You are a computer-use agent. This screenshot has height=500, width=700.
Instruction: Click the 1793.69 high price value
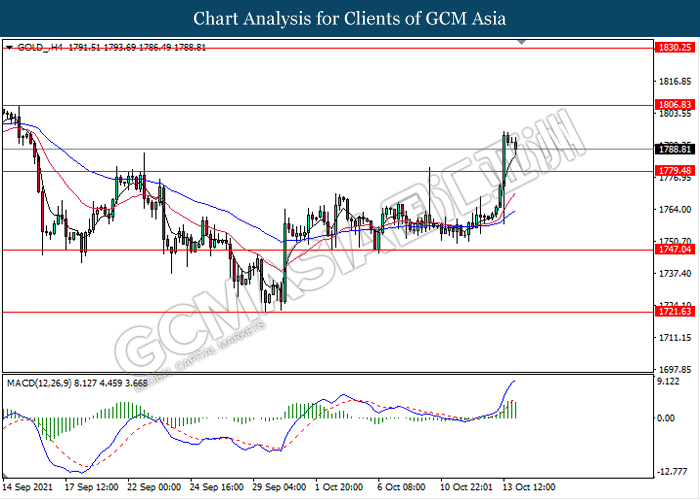(x=120, y=47)
